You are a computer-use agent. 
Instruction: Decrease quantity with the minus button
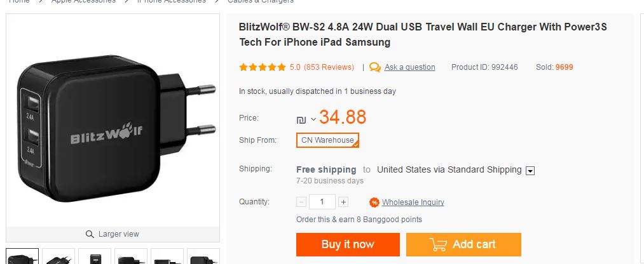pyautogui.click(x=301, y=202)
